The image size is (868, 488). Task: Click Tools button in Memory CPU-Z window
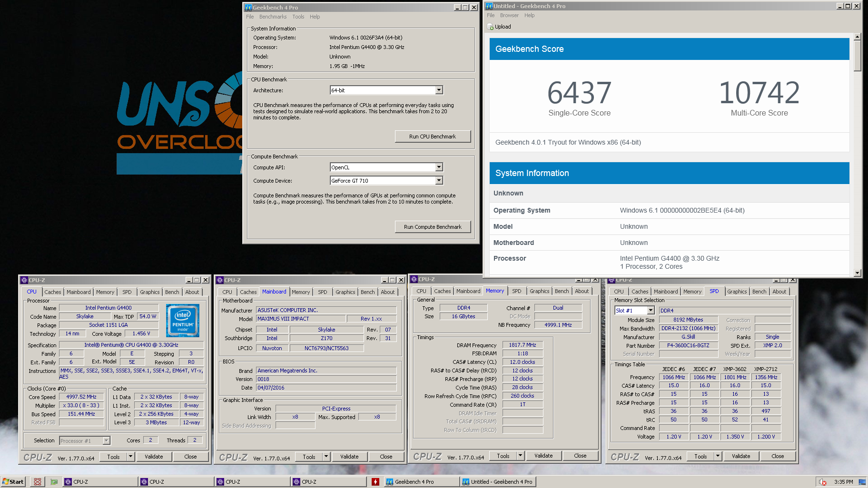[503, 456]
